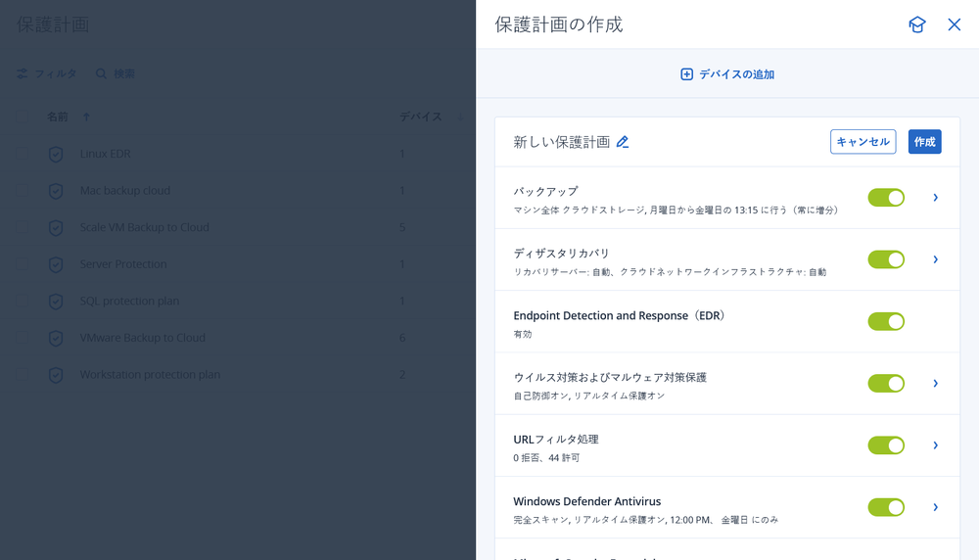Click the 作成 button
979x560 pixels.
pos(925,142)
